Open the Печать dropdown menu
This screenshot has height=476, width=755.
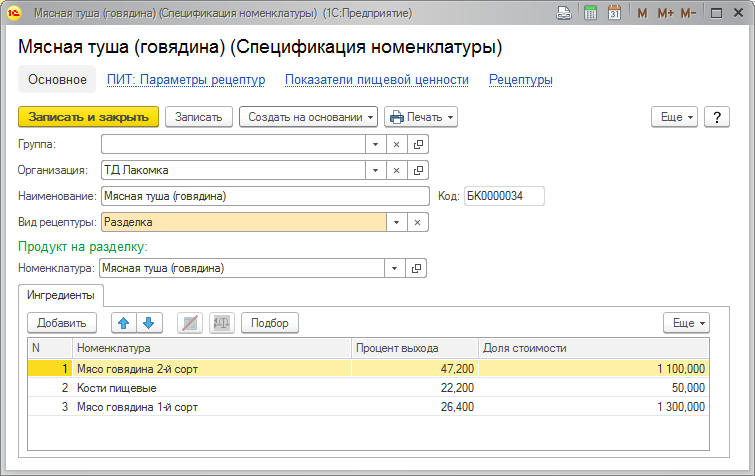(x=421, y=117)
